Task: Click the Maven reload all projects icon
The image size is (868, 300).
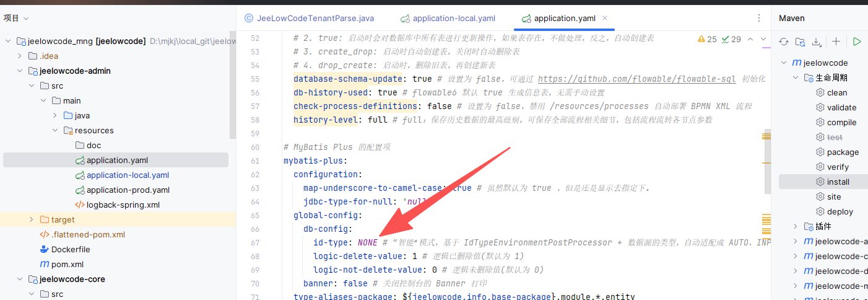Action: (x=784, y=42)
